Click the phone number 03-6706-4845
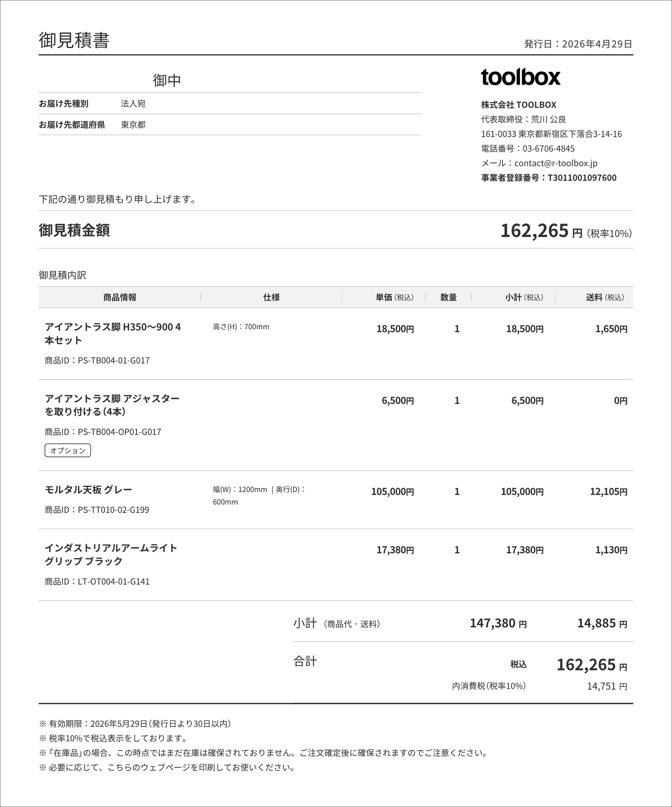This screenshot has height=807, width=672. click(x=548, y=148)
